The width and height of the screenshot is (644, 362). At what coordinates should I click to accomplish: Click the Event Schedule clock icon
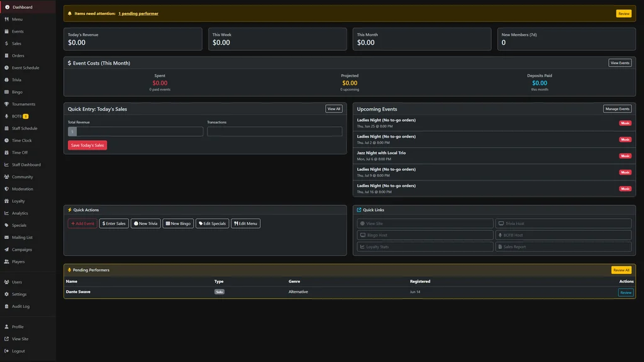click(x=6, y=68)
